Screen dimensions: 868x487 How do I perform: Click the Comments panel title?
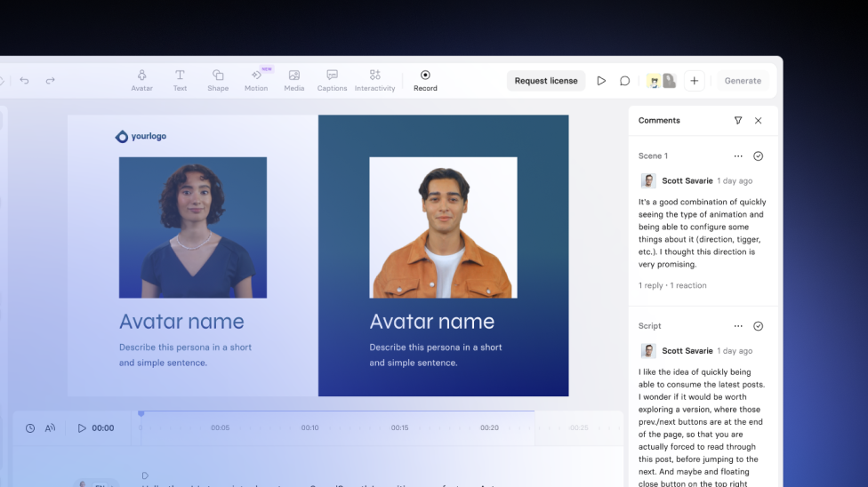(x=659, y=120)
